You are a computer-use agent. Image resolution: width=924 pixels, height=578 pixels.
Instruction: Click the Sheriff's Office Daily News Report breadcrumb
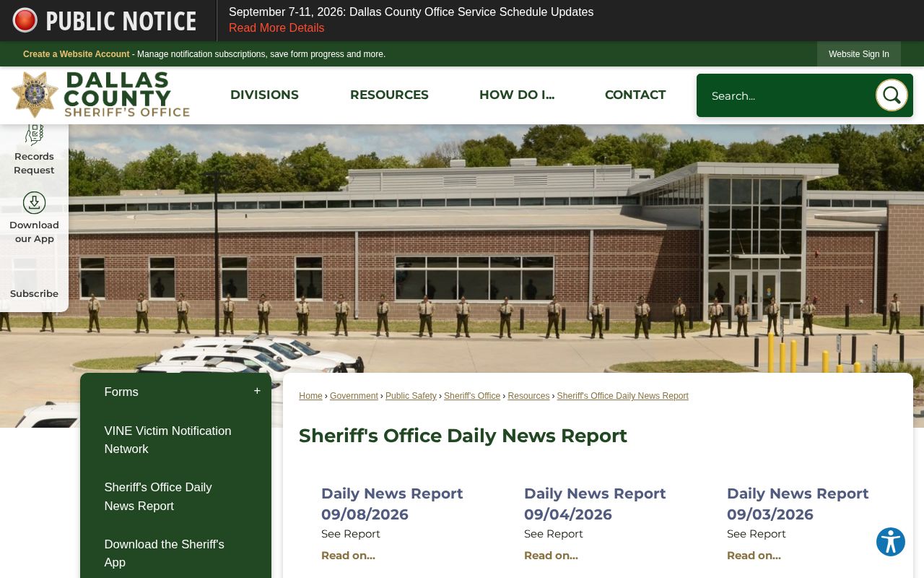622,396
